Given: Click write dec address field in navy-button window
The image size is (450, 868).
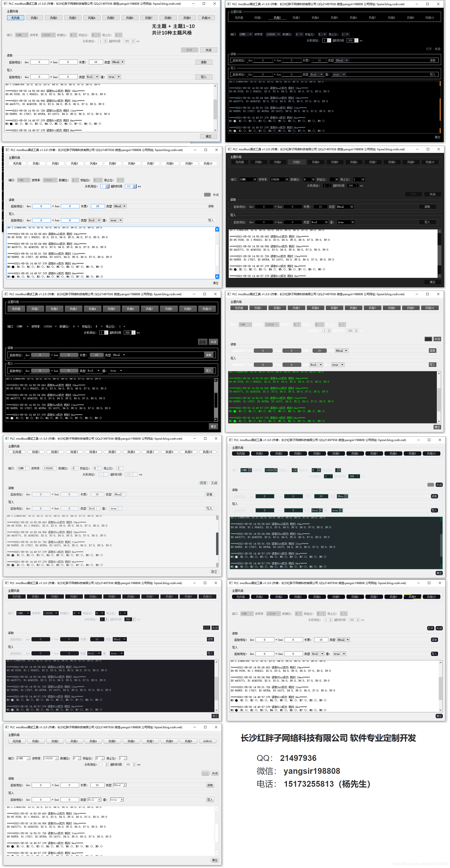Looking at the screenshot, I should coord(40,653).
